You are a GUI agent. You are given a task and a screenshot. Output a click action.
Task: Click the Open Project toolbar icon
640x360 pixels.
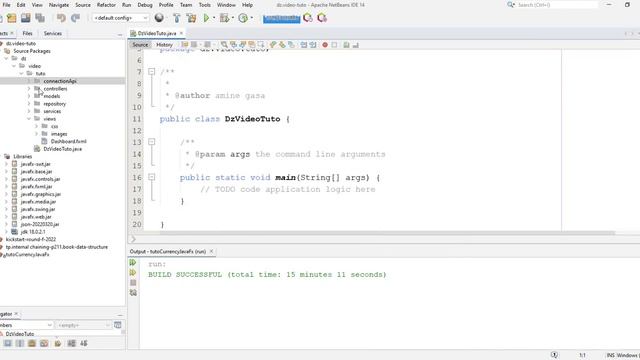tap(12, 18)
